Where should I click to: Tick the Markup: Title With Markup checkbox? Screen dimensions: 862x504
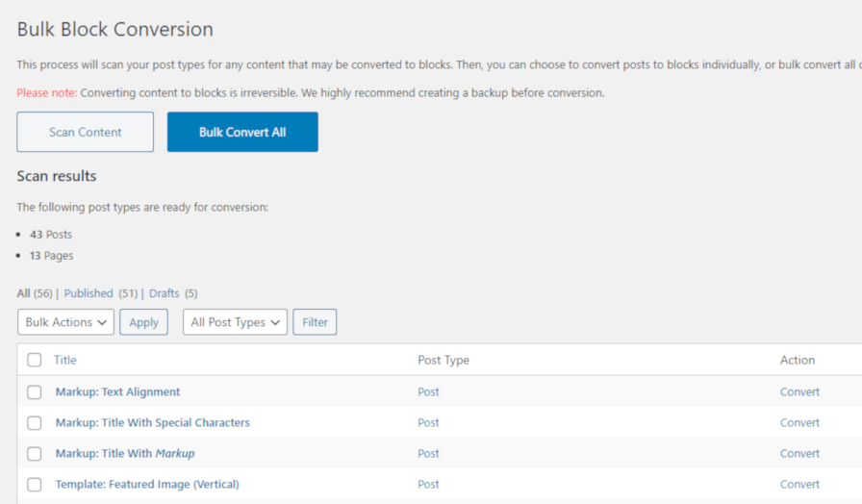35,454
